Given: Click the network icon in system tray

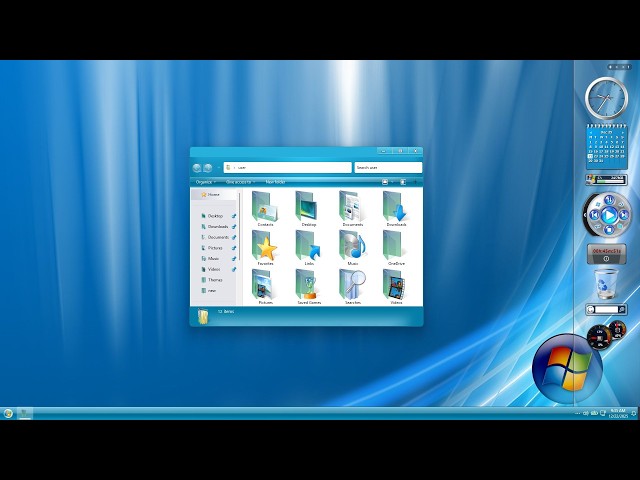Looking at the screenshot, I should click(x=603, y=413).
